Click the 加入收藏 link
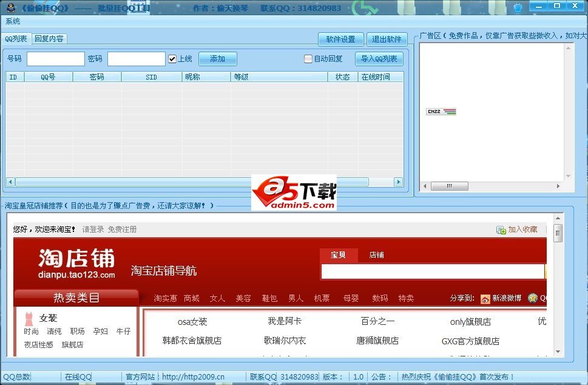Screen dimensions: 588x385 point(522,230)
